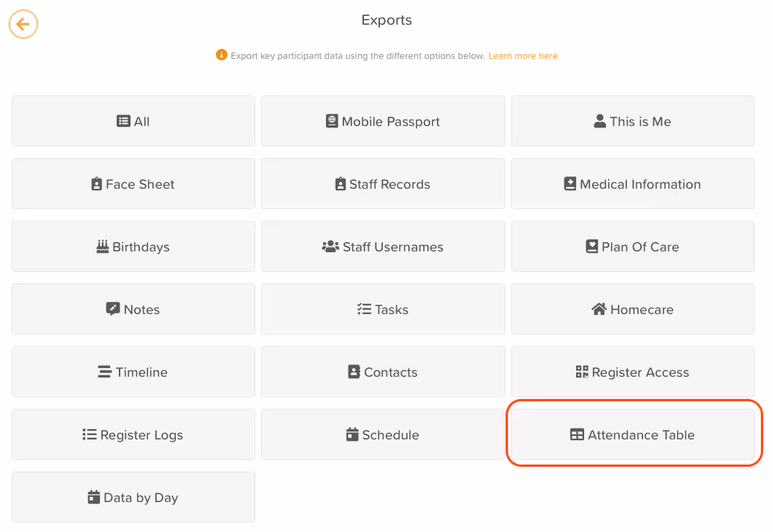Open the Plan Of Care export
The height and width of the screenshot is (532, 773).
point(632,246)
